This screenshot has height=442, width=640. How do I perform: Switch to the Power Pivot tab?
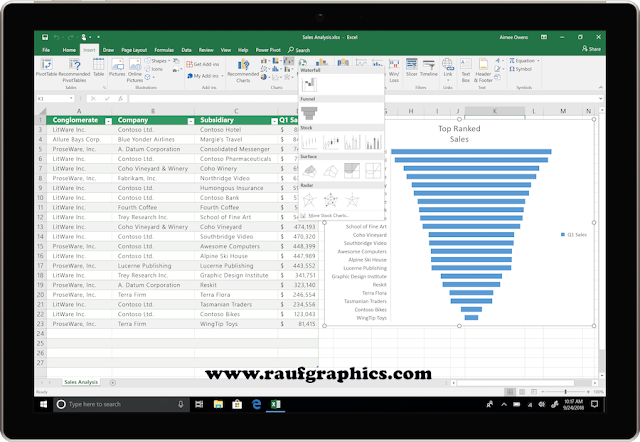[x=268, y=50]
